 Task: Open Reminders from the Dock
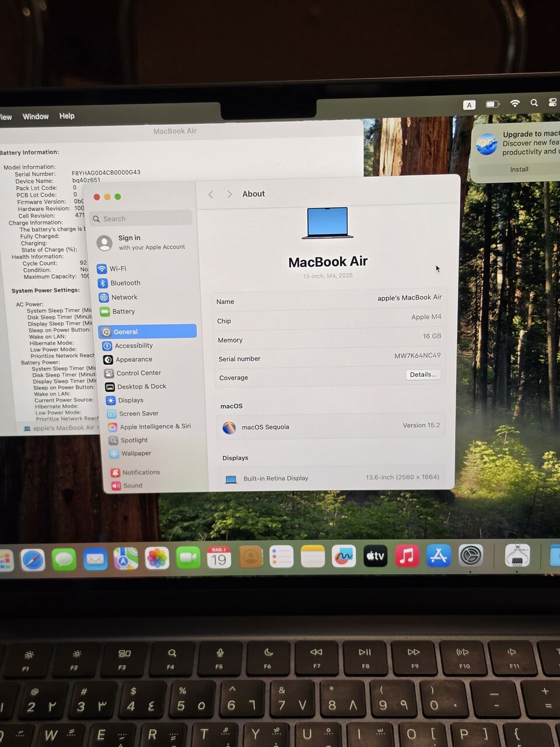point(281,557)
